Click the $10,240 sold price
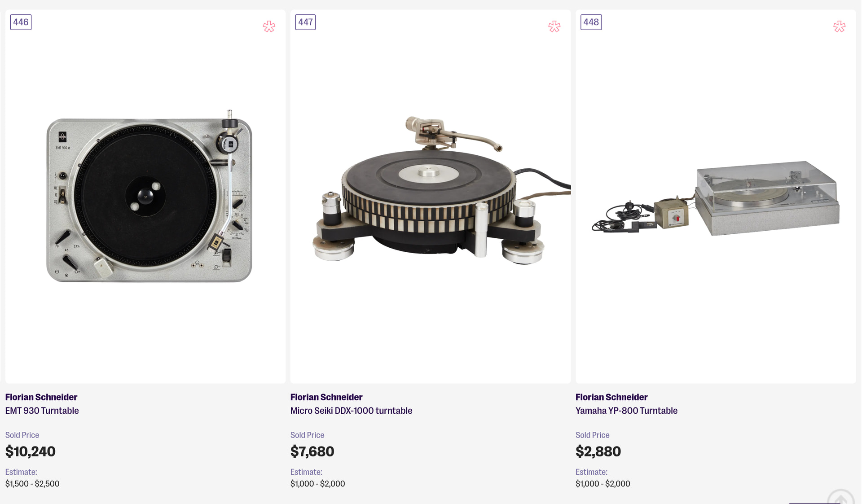The image size is (862, 504). pos(31,451)
